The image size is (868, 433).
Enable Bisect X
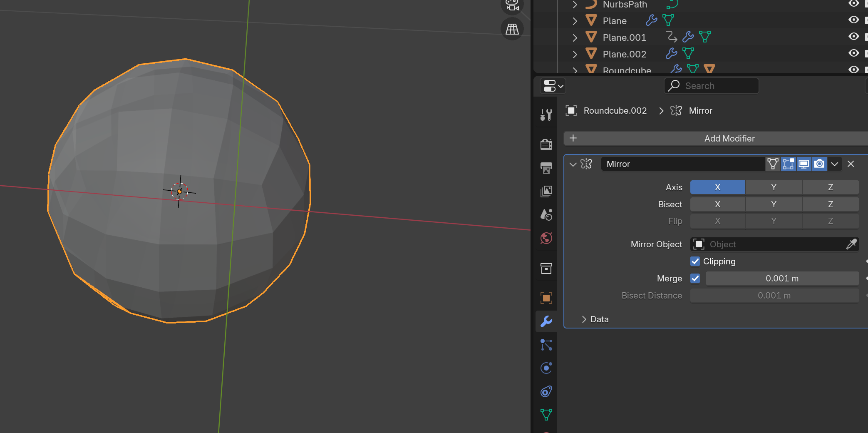[x=718, y=204]
